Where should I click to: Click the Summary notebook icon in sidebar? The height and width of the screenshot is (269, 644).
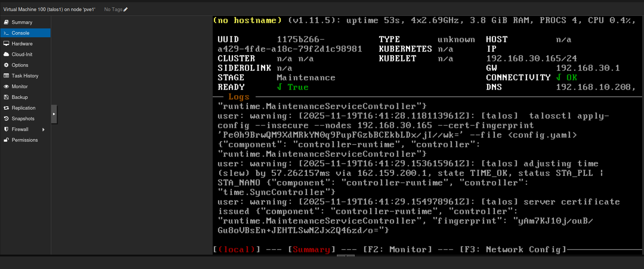pos(6,22)
